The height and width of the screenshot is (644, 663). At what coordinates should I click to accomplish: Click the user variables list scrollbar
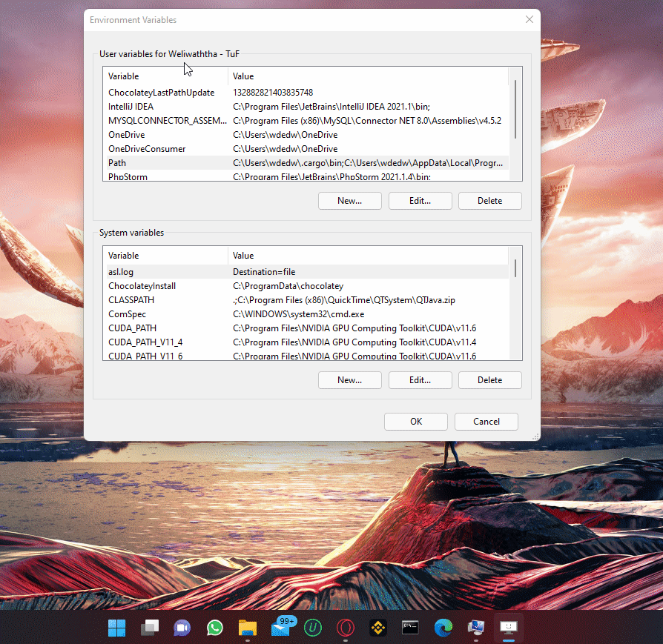tap(515, 110)
